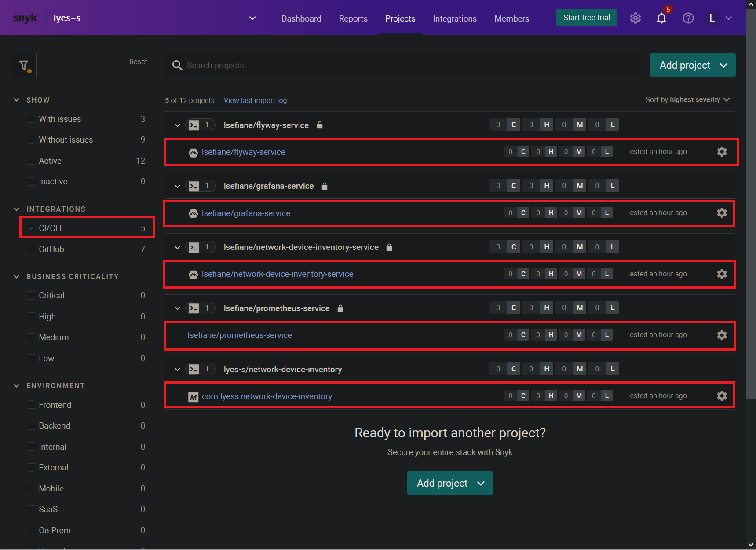Click CLI terminal icon of lsefiane/flyway-service group

(194, 125)
